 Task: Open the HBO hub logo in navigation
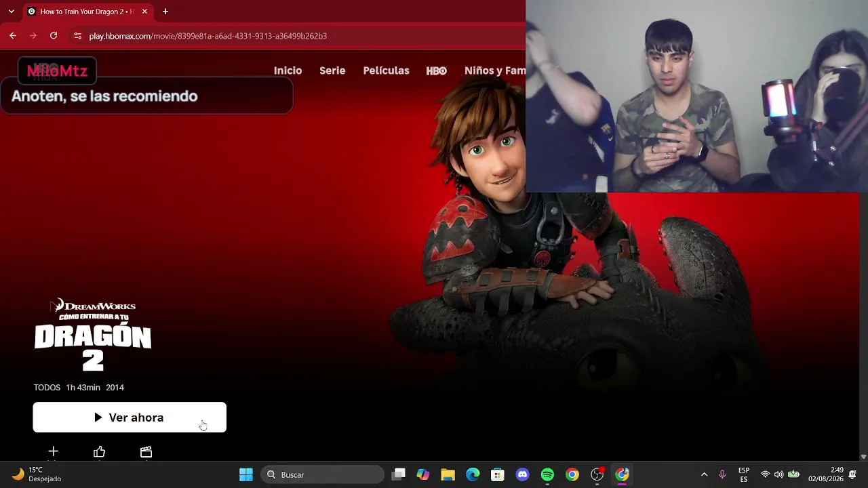pyautogui.click(x=436, y=70)
